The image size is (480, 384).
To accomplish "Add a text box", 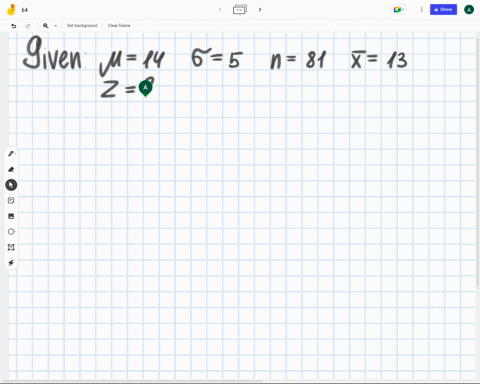I will (11, 247).
